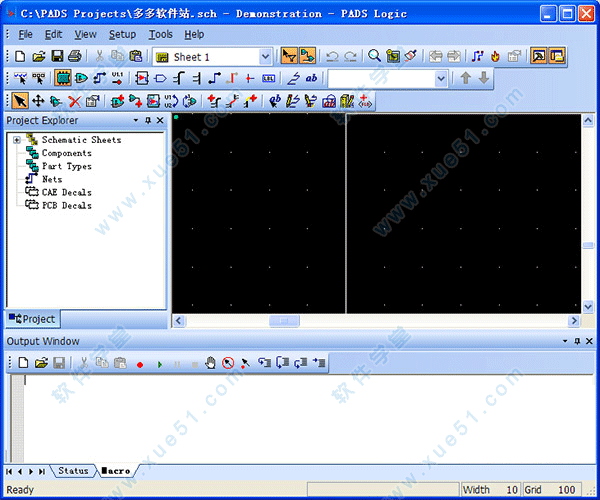Open the File menu

[x=25, y=34]
